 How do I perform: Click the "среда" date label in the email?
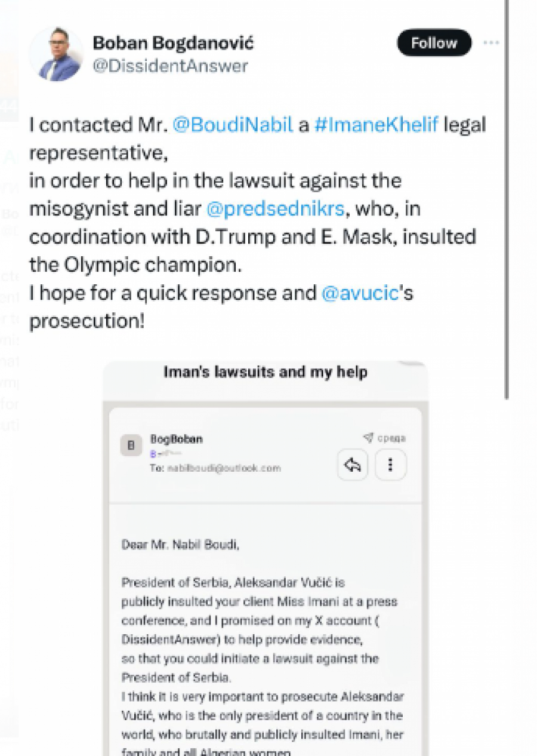(x=391, y=438)
